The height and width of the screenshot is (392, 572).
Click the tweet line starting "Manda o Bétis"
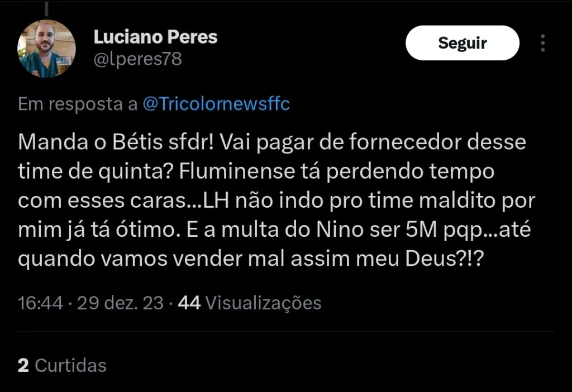tap(272, 142)
